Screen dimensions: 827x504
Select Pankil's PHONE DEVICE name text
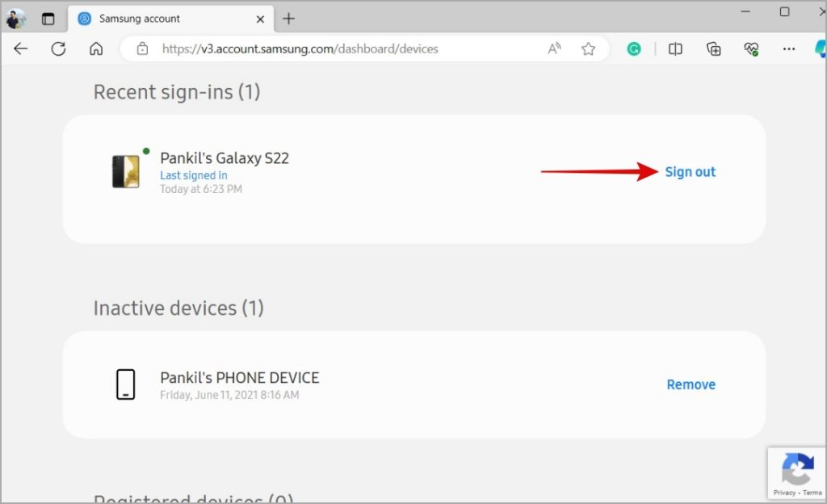[240, 377]
